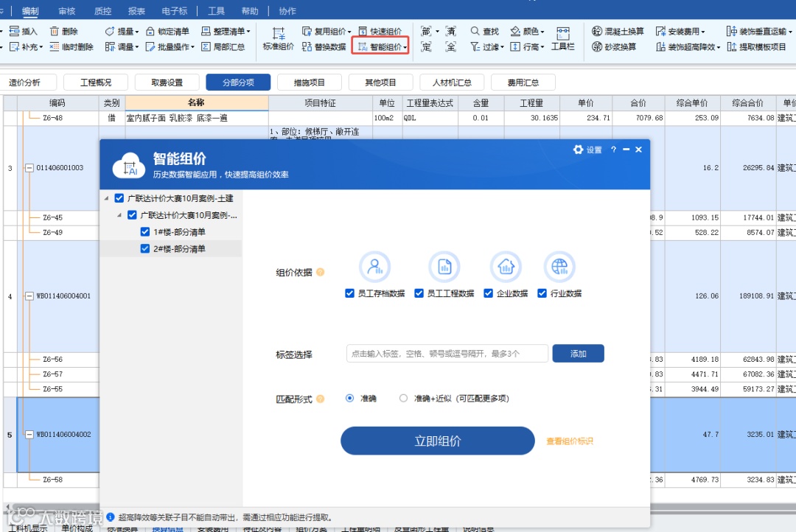This screenshot has width=796, height=532.
Task: Click the 临时删除 temporary delete tool
Action: click(71, 46)
